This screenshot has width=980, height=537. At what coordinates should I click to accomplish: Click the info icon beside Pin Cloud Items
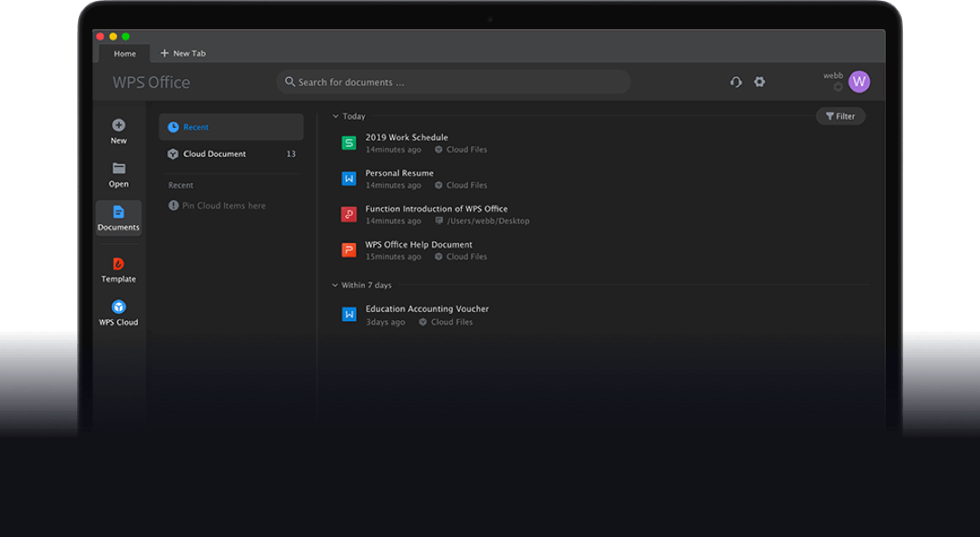tap(173, 206)
